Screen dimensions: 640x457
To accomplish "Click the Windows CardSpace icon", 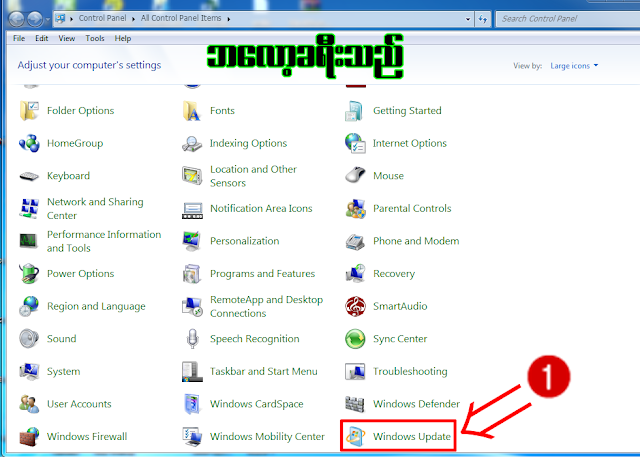I will point(192,404).
